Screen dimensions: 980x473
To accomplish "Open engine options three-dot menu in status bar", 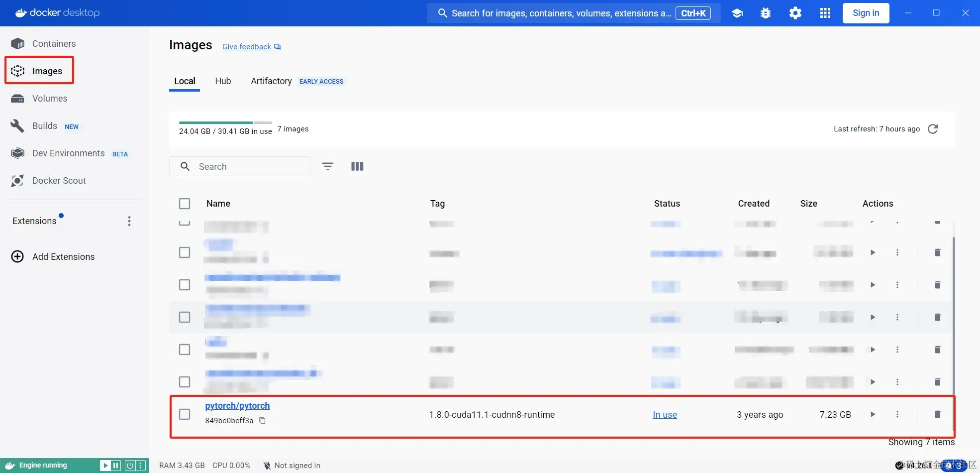I will 141,466.
